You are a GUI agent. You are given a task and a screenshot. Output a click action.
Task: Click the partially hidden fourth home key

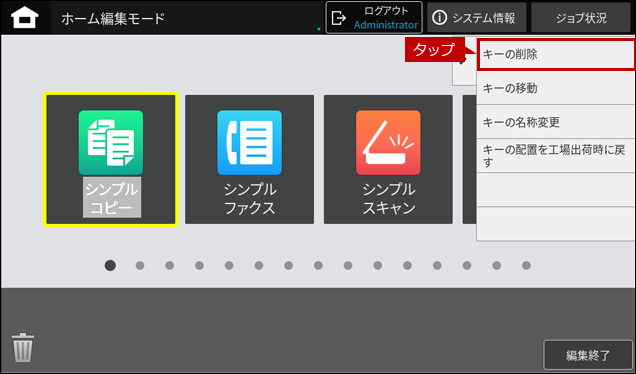point(470,159)
